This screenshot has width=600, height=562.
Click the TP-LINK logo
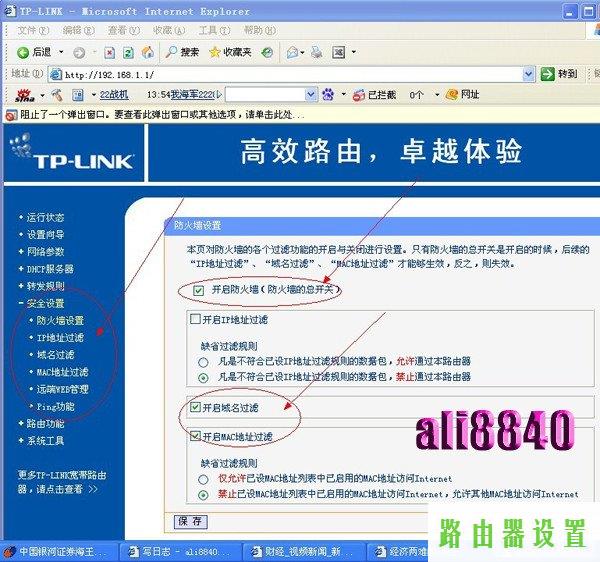pos(73,153)
